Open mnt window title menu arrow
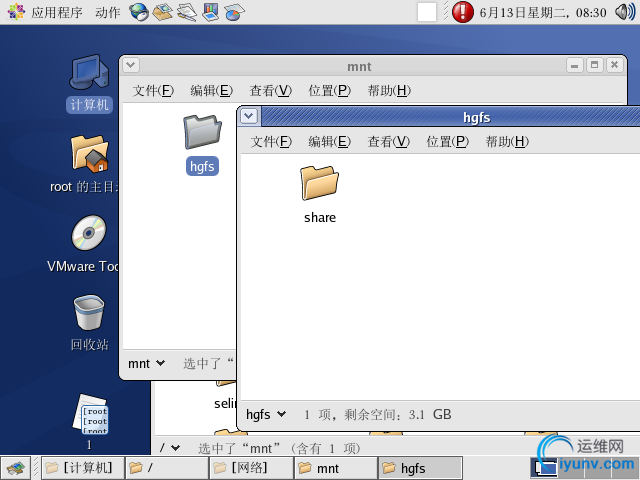 131,65
